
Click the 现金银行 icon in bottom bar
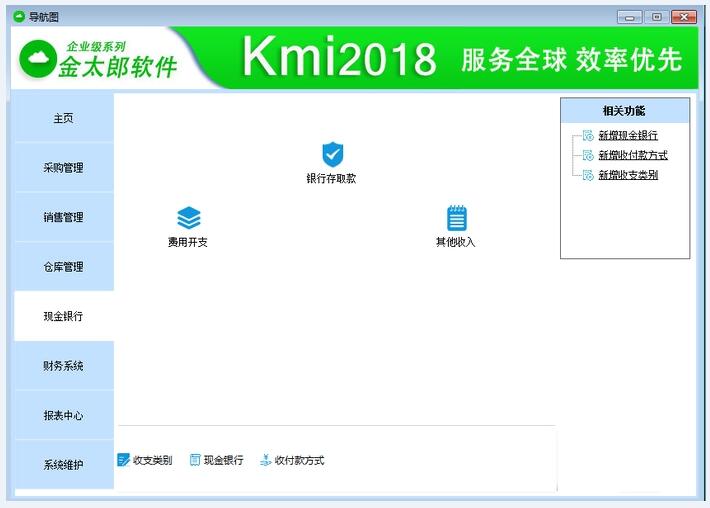pos(195,460)
